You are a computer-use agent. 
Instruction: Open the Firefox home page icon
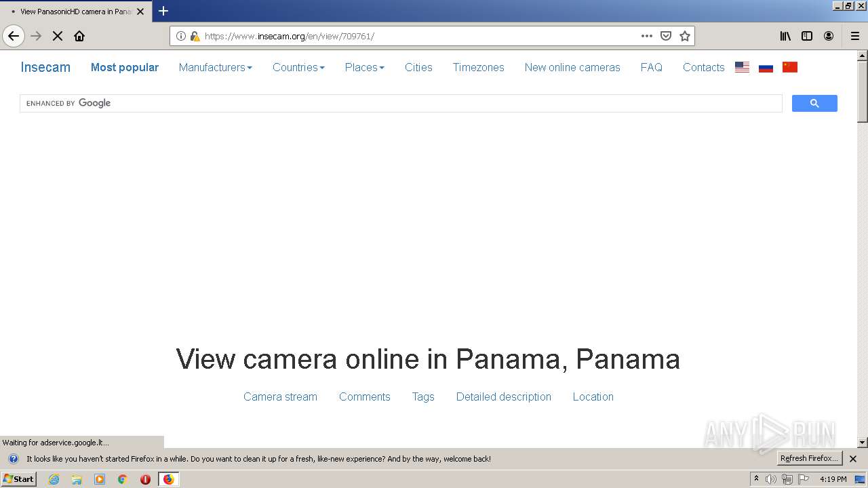(x=79, y=36)
